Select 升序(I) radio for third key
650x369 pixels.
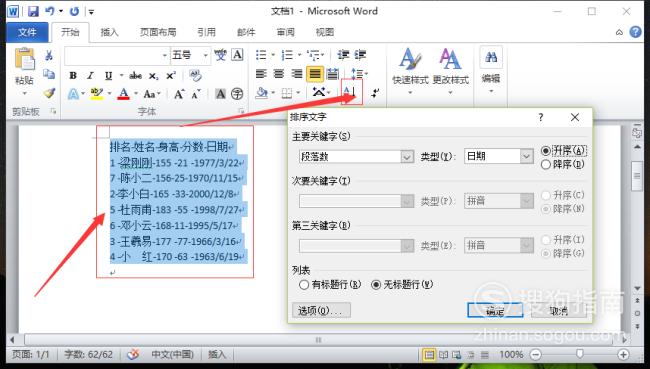click(546, 240)
